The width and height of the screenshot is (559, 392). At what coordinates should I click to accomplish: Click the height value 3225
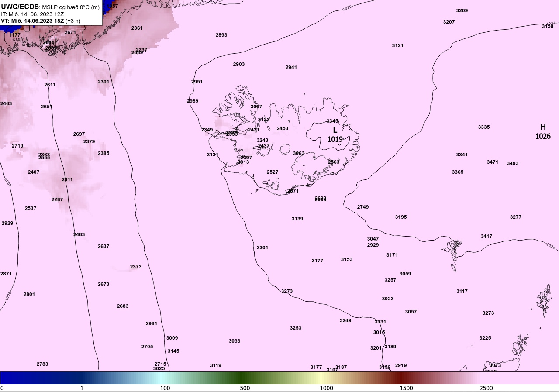[x=485, y=338]
